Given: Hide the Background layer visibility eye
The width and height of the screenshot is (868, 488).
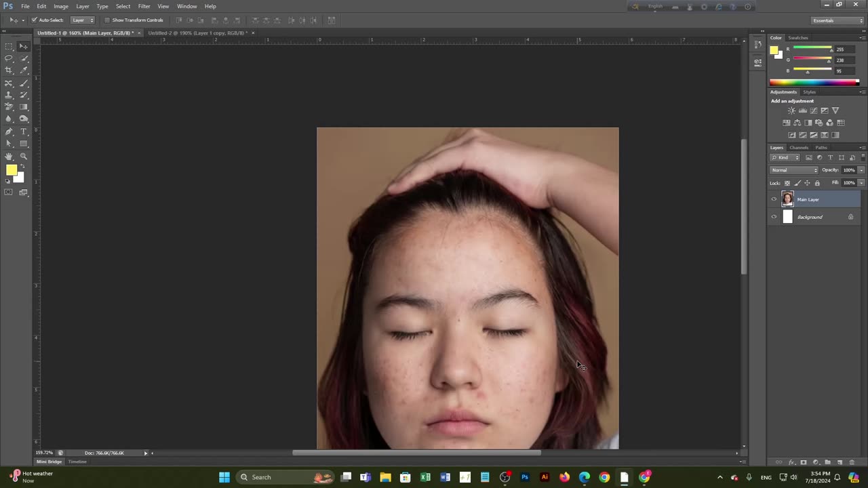Looking at the screenshot, I should (x=774, y=217).
